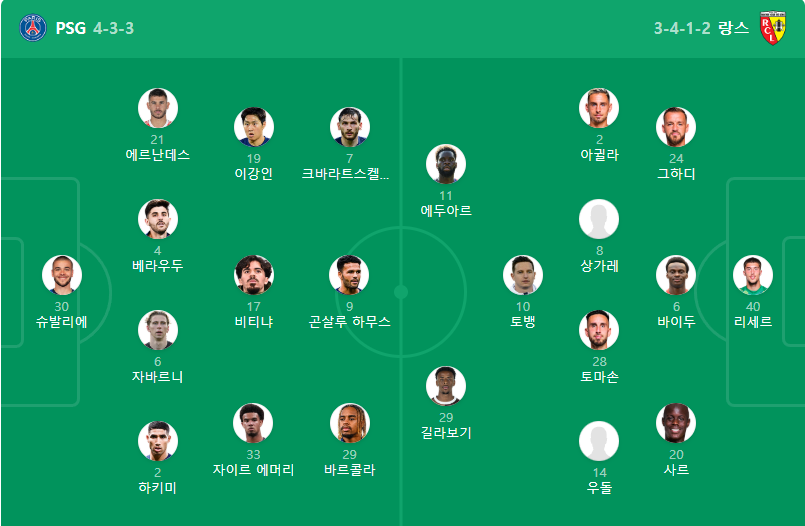This screenshot has height=526, width=805.
Task: Click 에르난데스 number 21 avatar
Action: 158,108
